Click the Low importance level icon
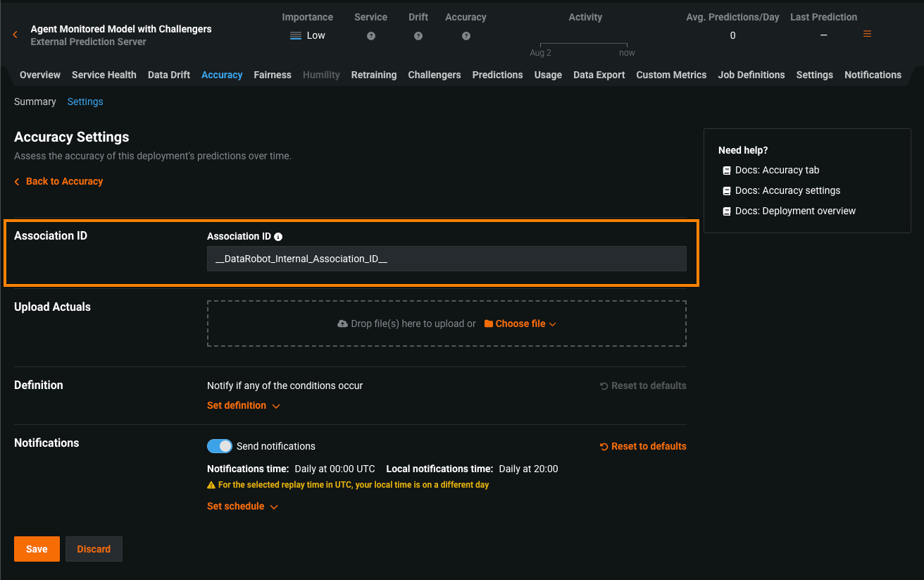The width and height of the screenshot is (924, 580). (x=296, y=36)
